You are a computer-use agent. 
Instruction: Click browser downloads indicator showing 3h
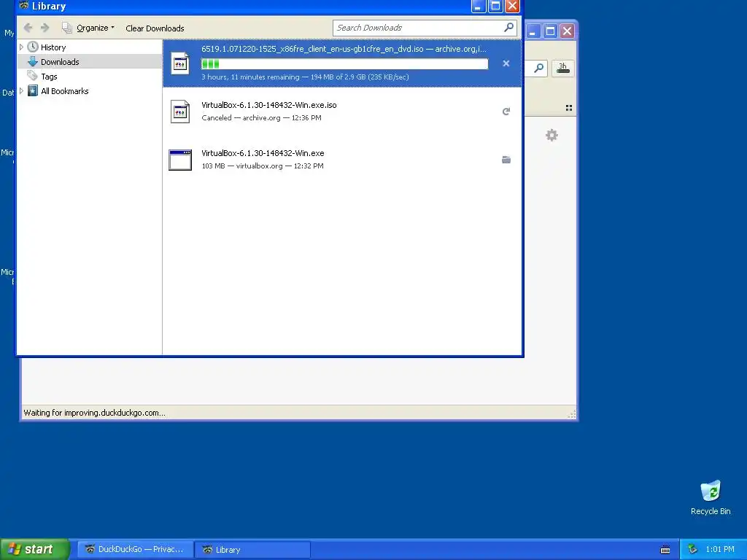pyautogui.click(x=562, y=69)
